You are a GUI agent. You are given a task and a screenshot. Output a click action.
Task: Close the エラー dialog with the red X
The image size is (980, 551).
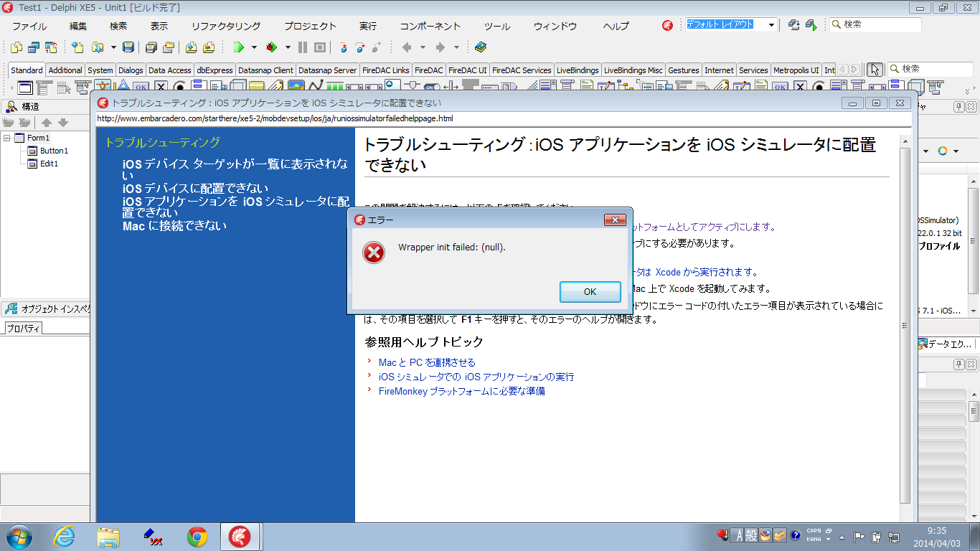(x=615, y=220)
